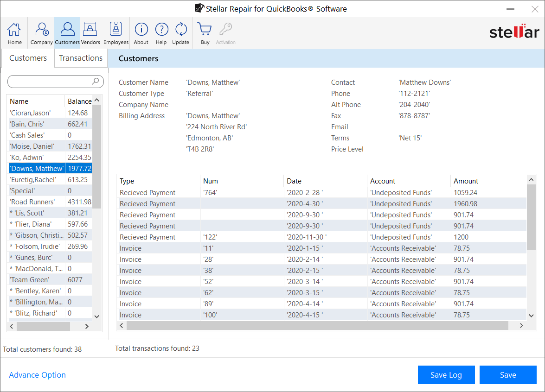Click customer list right scroll arrow
545x392 pixels.
tap(87, 326)
